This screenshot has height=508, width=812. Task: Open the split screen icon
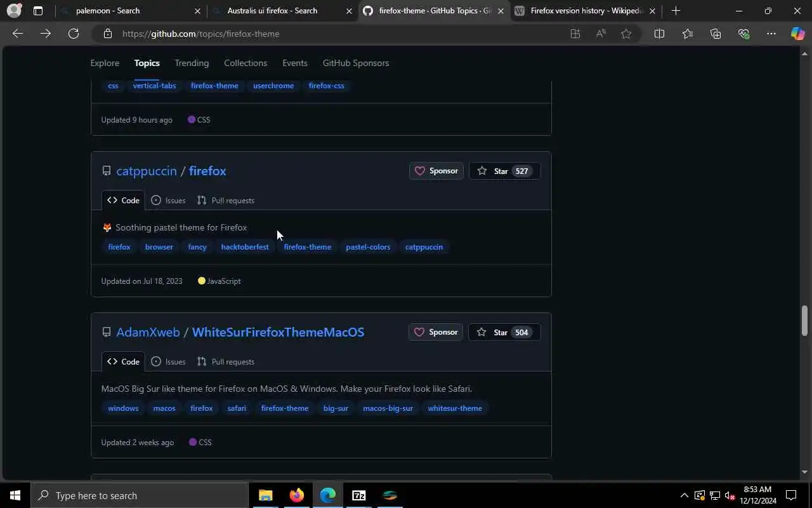(x=659, y=34)
